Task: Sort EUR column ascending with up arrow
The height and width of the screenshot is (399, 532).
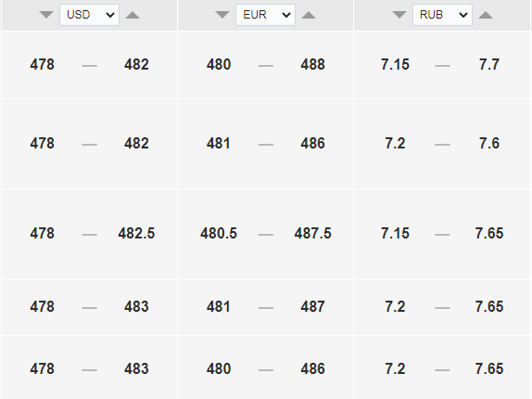Action: point(309,15)
